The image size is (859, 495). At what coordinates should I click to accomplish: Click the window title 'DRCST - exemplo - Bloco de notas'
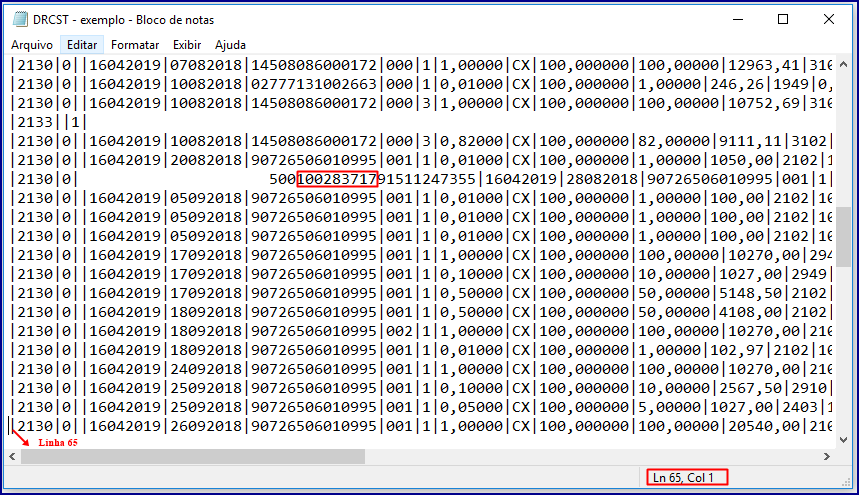(x=123, y=20)
